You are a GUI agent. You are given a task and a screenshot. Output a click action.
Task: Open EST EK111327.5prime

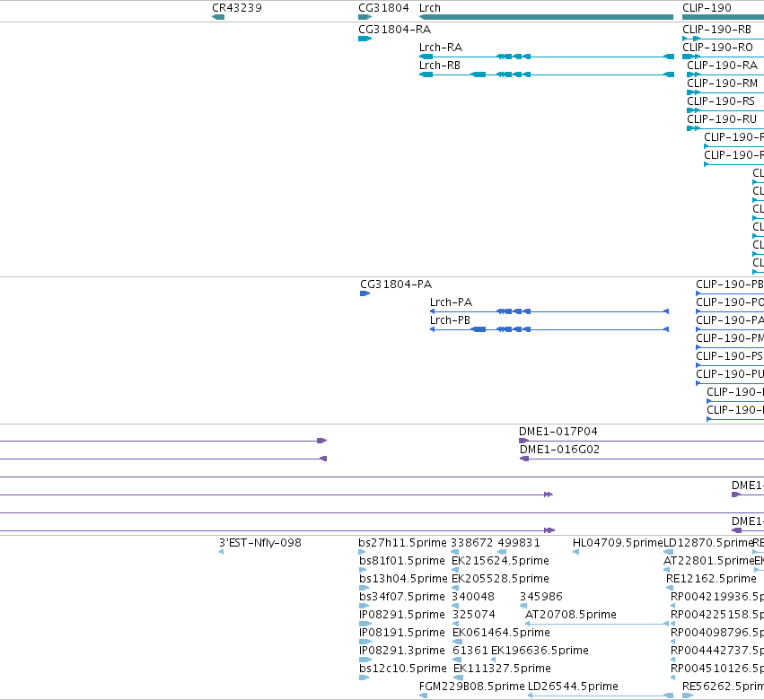point(502,669)
